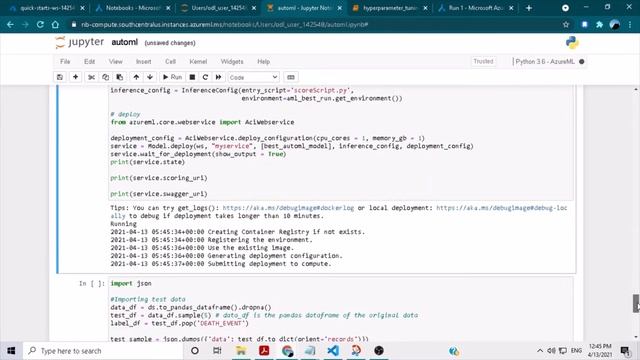Insert cell below with plus icon
The height and width of the screenshot is (360, 640).
coord(76,77)
